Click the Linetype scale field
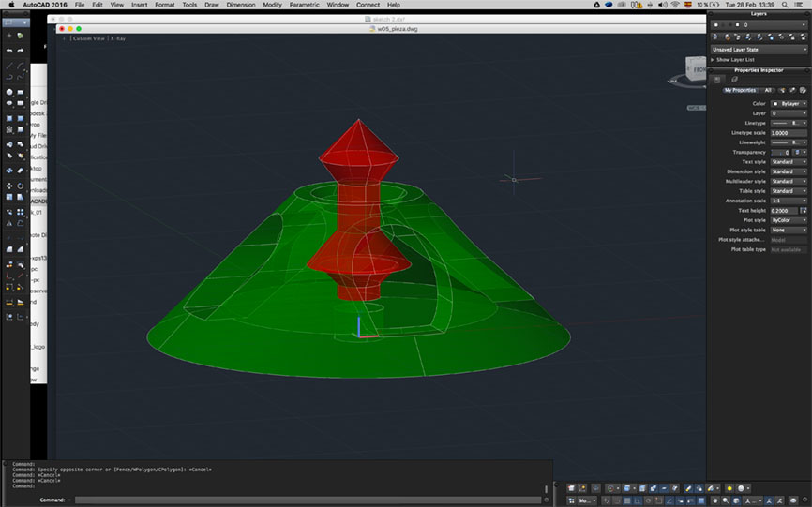This screenshot has width=812, height=507. click(x=789, y=133)
